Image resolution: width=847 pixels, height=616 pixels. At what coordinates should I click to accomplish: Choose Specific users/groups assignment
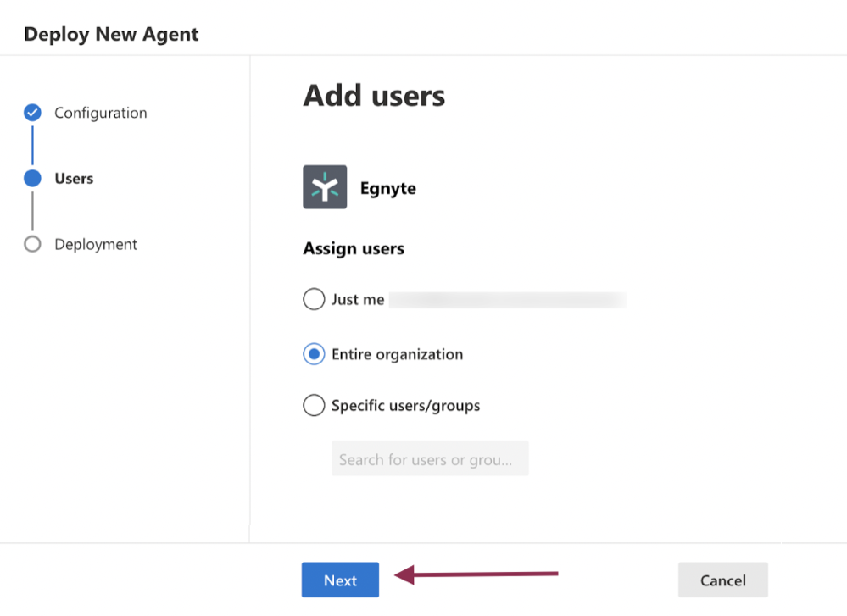314,406
